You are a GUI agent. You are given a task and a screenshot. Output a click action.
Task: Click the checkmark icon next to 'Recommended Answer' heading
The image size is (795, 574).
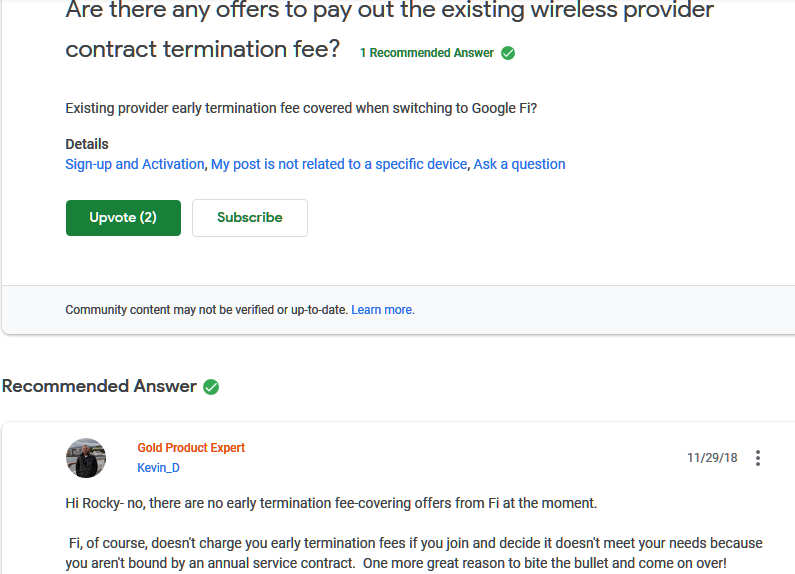point(211,387)
